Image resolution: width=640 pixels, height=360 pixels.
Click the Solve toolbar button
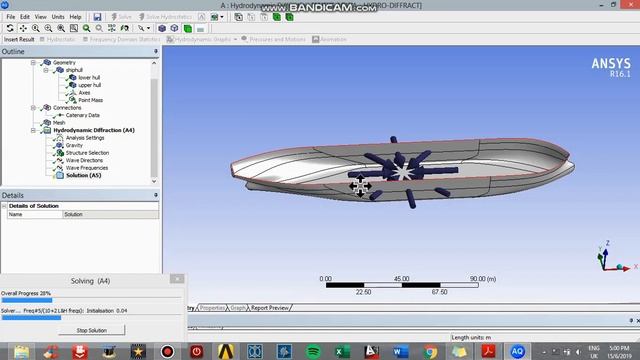pos(122,17)
